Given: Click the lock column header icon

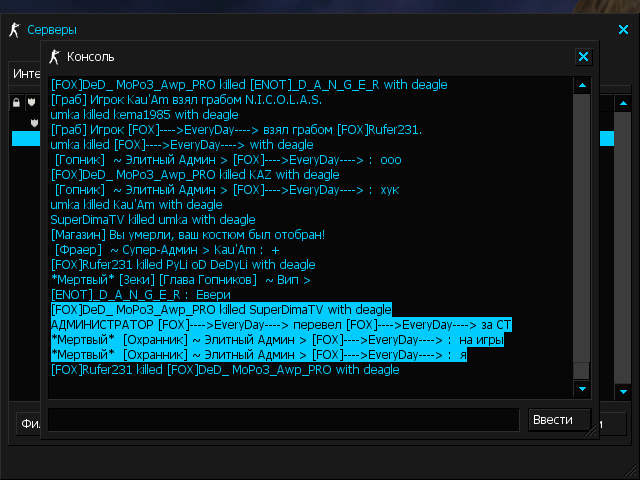Looking at the screenshot, I should tap(16, 102).
